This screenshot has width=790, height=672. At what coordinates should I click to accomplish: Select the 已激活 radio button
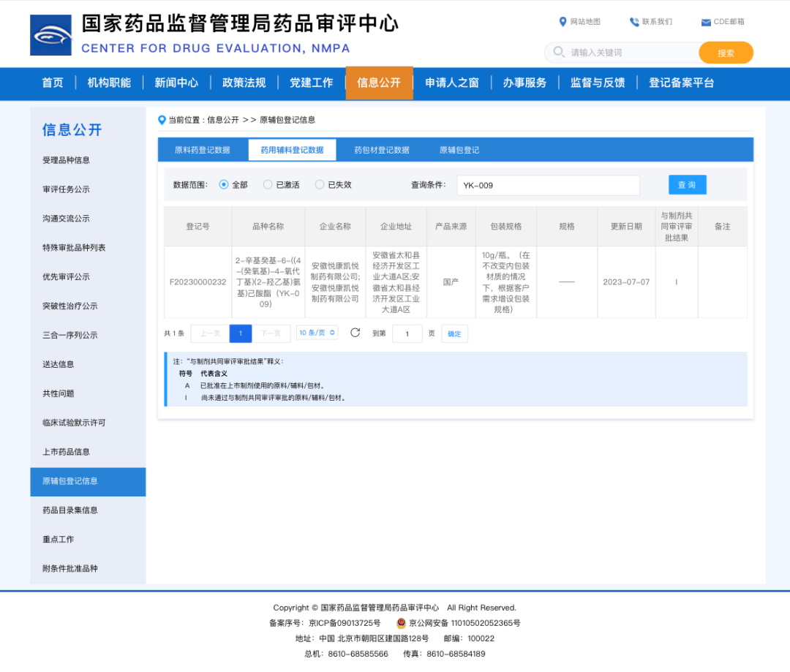tap(268, 185)
